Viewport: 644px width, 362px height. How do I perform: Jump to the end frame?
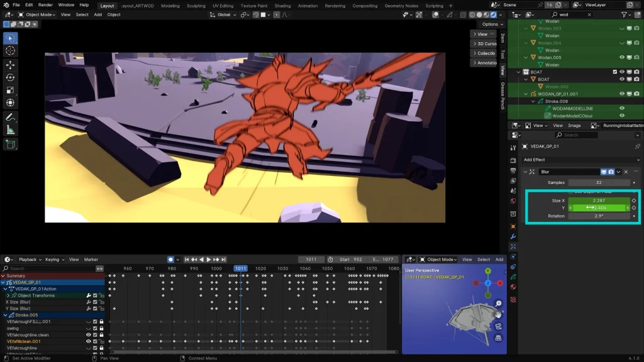pyautogui.click(x=223, y=260)
